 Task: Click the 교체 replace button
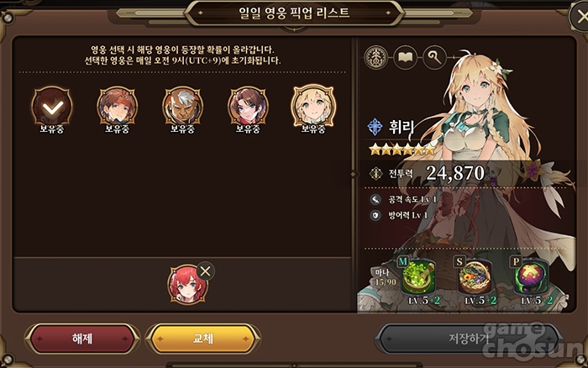click(203, 339)
